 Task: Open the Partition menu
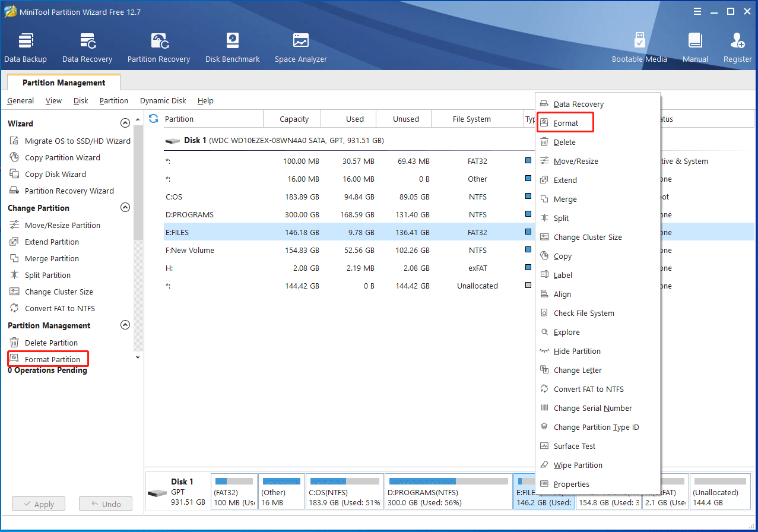coord(114,100)
